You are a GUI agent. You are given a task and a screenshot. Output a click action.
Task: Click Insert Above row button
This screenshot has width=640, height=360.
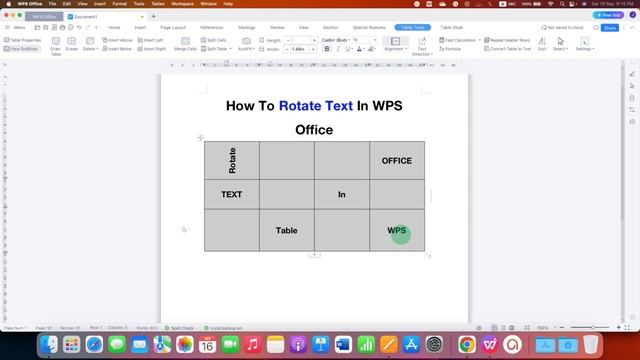117,40
